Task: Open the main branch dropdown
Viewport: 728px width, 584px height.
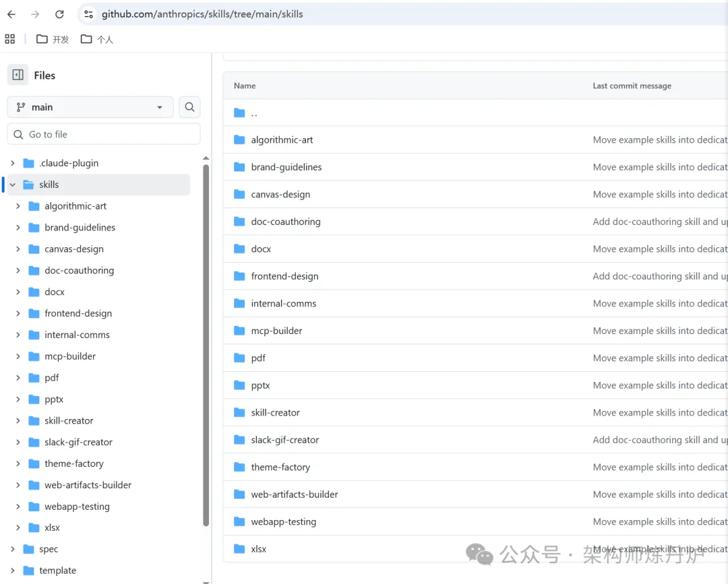Action: point(90,107)
